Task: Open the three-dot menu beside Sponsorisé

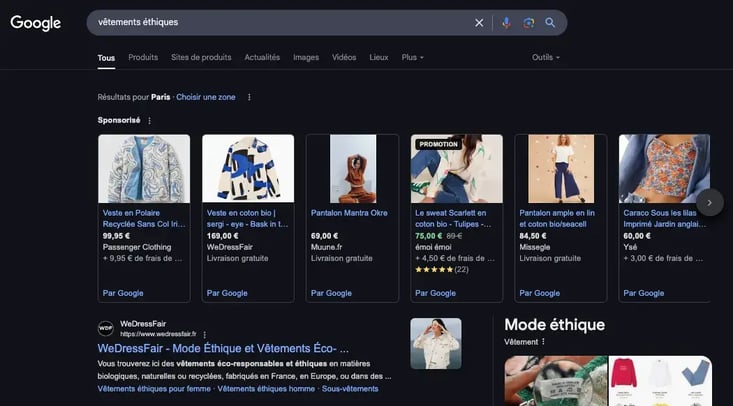Action: point(150,121)
